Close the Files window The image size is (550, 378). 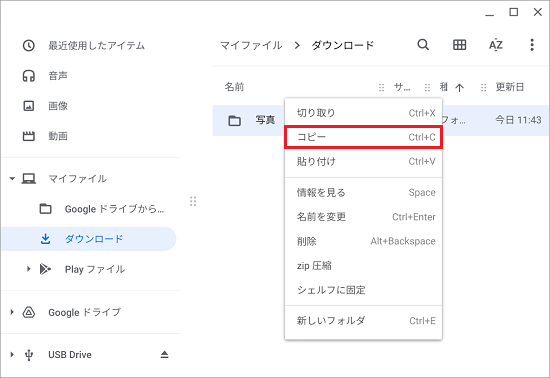[537, 12]
